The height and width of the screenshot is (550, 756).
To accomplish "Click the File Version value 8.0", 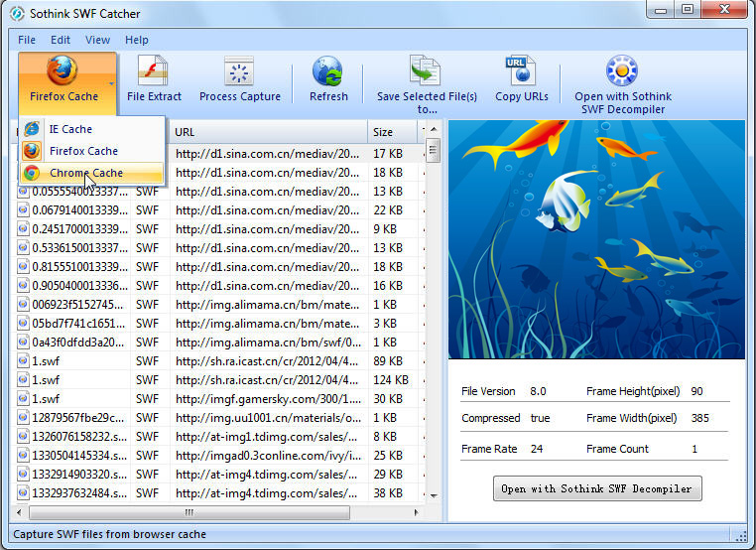I will [538, 391].
